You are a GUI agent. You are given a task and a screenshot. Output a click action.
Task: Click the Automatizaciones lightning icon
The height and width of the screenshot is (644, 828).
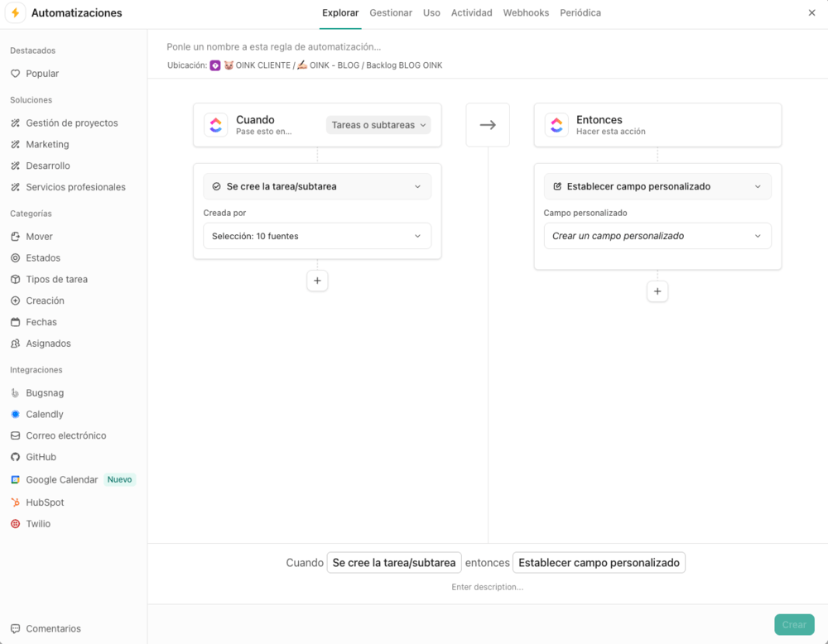pyautogui.click(x=14, y=13)
